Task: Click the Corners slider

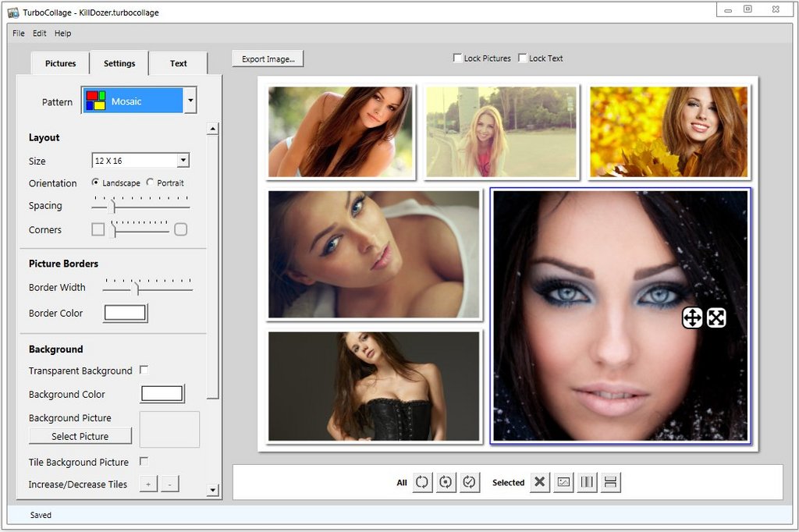Action: coord(140,229)
